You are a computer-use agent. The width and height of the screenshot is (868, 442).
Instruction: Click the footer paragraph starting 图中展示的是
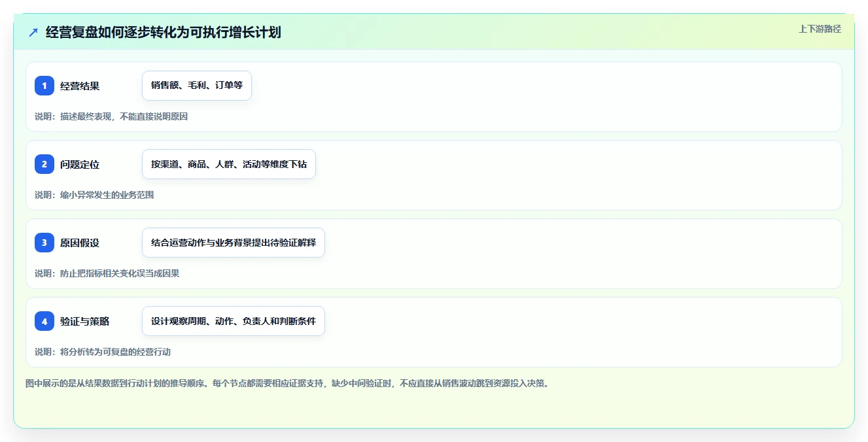(288, 383)
